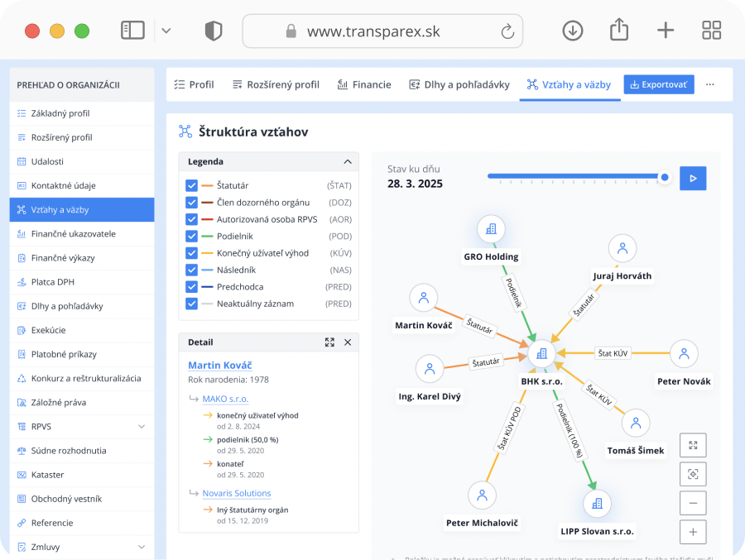Expand the Zmluvy sidebar section

click(142, 547)
